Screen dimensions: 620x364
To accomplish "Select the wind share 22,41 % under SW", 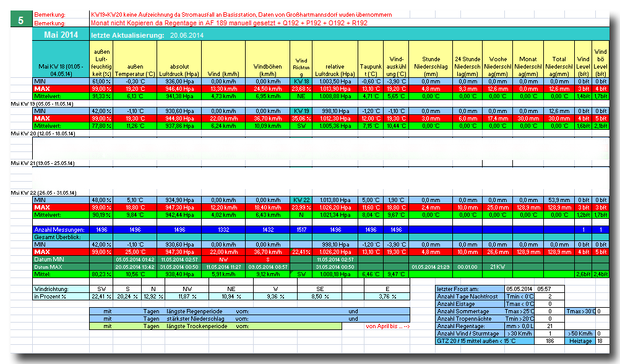I will (x=101, y=297).
